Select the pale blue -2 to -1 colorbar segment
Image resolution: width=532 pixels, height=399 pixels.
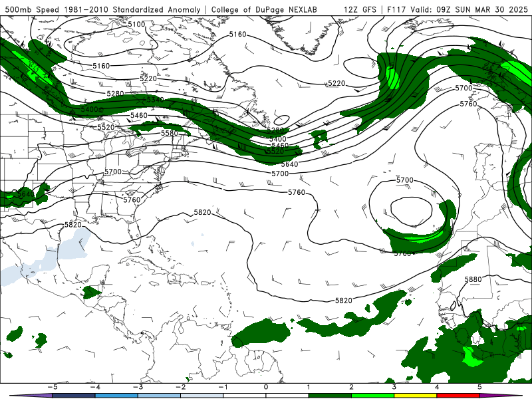coord(202,396)
